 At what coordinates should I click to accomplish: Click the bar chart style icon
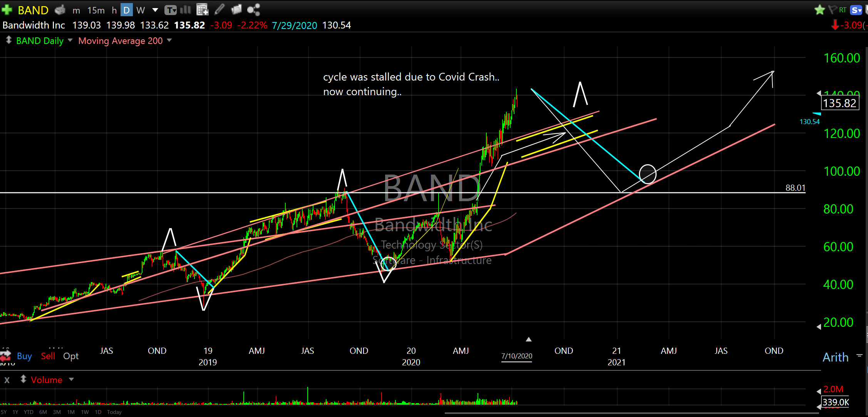(x=186, y=10)
